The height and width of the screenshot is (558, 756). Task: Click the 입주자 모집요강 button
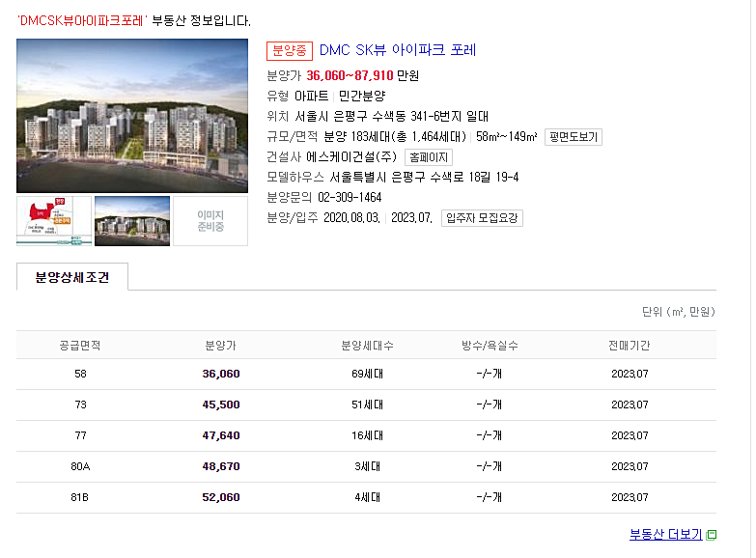click(x=482, y=218)
